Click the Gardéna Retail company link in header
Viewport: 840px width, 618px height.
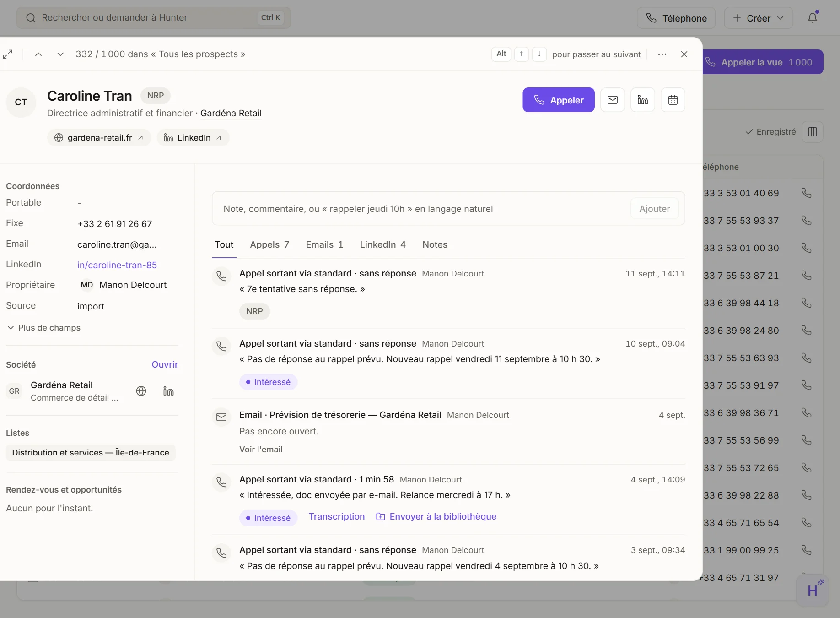point(231,113)
